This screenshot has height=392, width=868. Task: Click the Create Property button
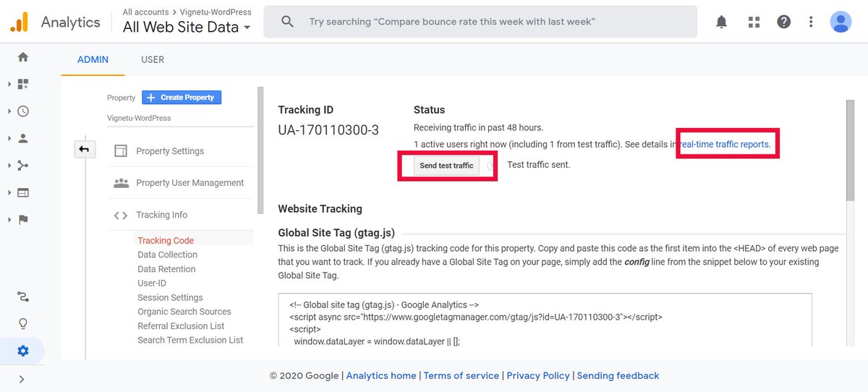coord(182,97)
